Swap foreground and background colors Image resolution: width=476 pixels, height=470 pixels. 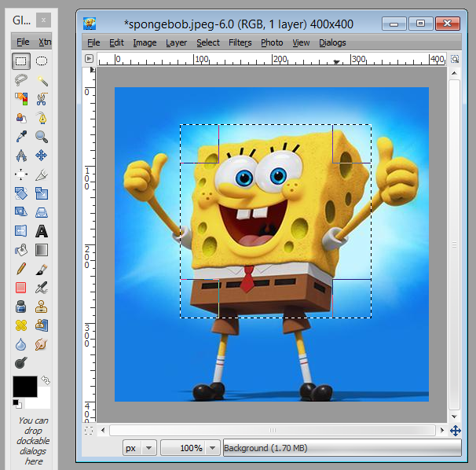pos(46,380)
